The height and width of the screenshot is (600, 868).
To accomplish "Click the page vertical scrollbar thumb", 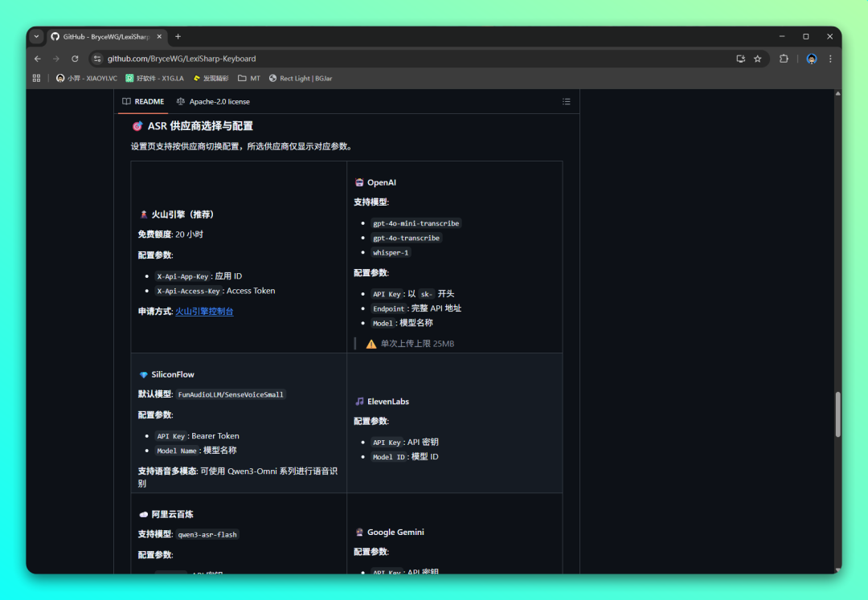I will coord(837,414).
